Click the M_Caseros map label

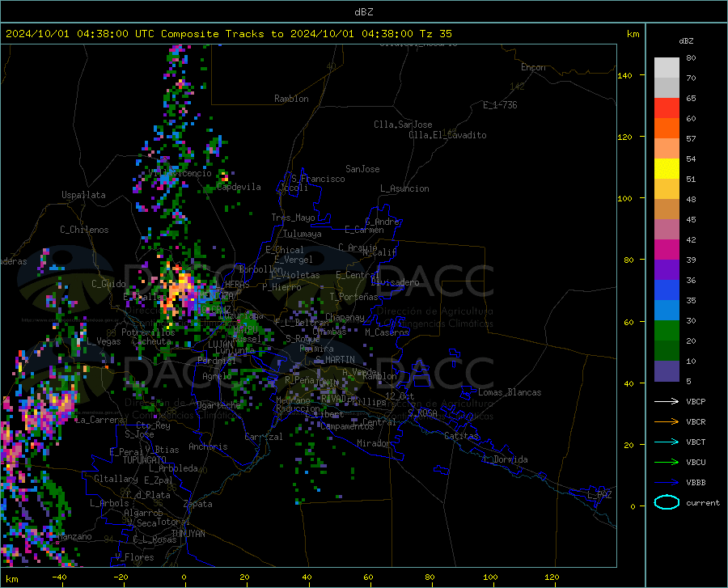click(x=387, y=332)
